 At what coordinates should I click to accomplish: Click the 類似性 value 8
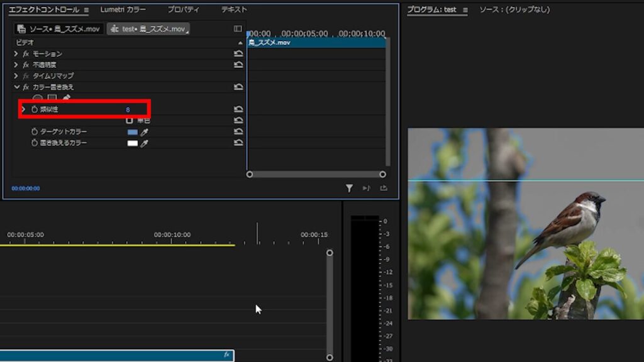tap(128, 109)
